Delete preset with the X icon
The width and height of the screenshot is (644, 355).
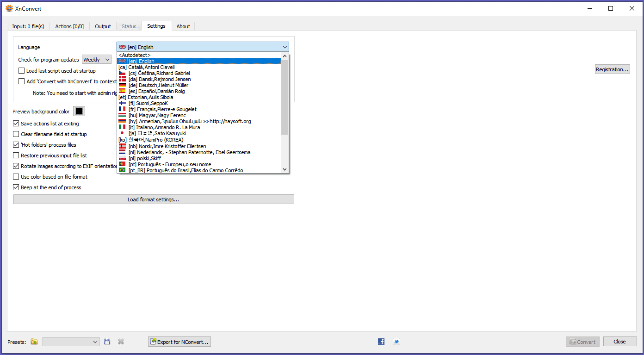(121, 342)
